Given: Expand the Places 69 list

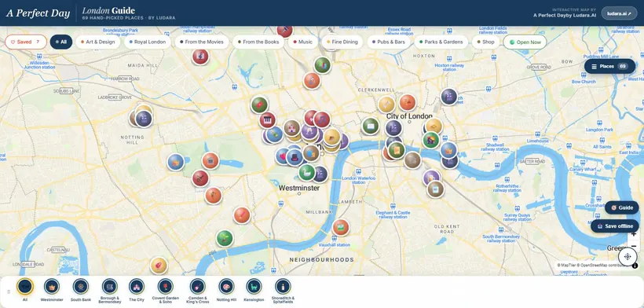Looking at the screenshot, I should 610,67.
